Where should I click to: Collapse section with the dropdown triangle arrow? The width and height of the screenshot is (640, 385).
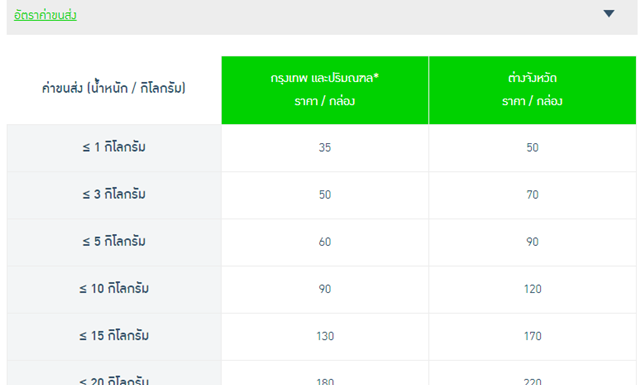609,13
